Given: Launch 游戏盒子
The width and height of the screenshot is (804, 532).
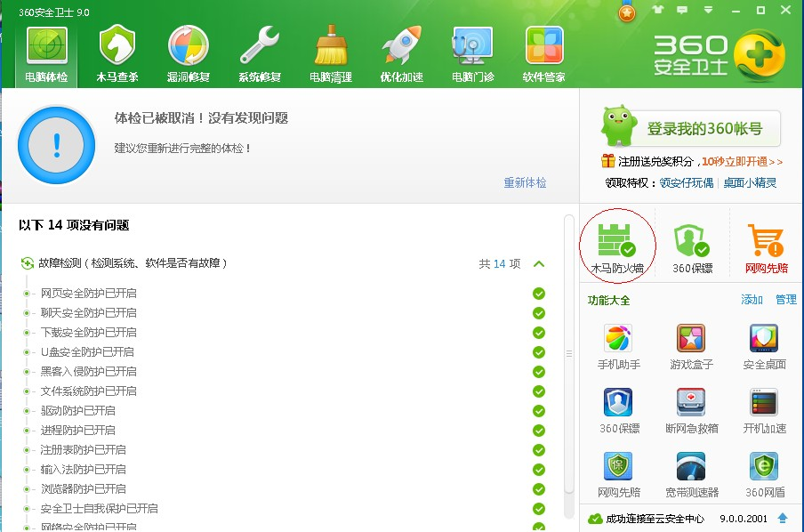Looking at the screenshot, I should click(x=691, y=347).
